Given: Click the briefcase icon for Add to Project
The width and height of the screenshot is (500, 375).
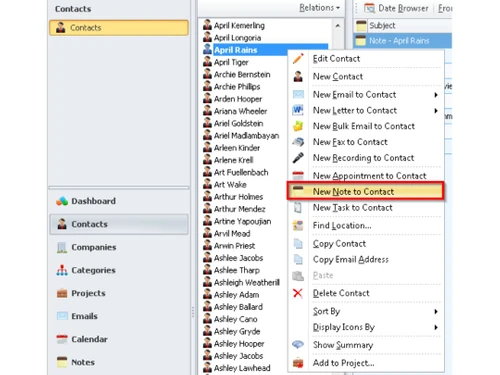Looking at the screenshot, I should click(298, 363).
